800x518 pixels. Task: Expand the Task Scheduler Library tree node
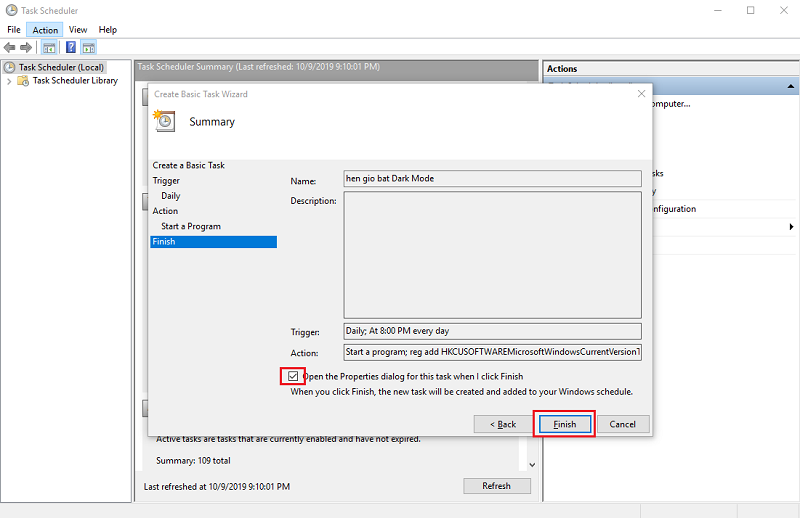(x=9, y=81)
